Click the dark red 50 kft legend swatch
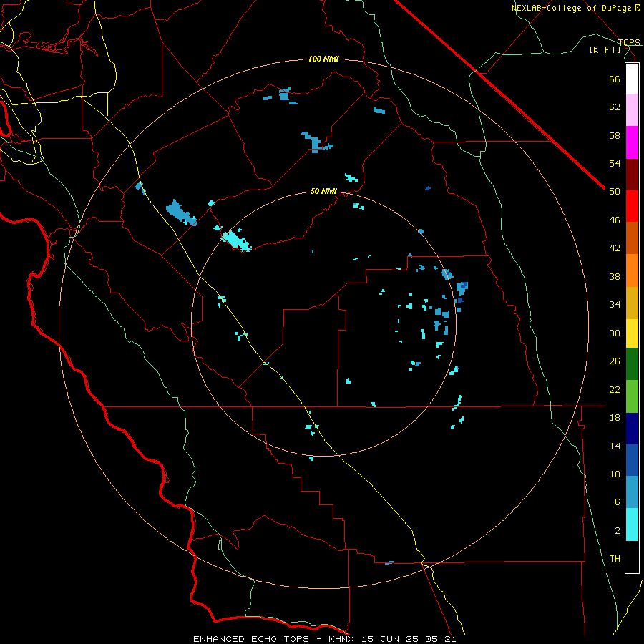The image size is (644, 644). coord(632,175)
